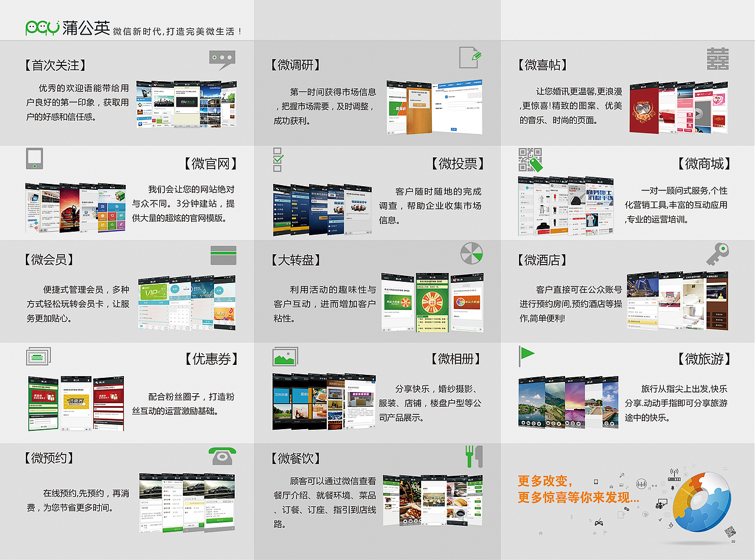The height and width of the screenshot is (560, 755).
Task: Select the 【首次关注】 section heading
Action: pyautogui.click(x=56, y=65)
